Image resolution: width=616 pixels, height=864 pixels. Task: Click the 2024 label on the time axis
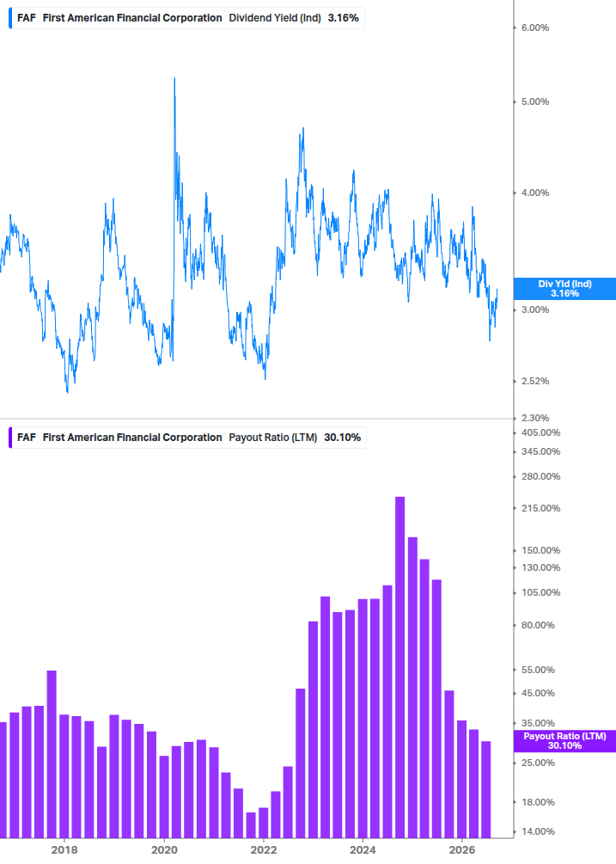click(x=363, y=850)
